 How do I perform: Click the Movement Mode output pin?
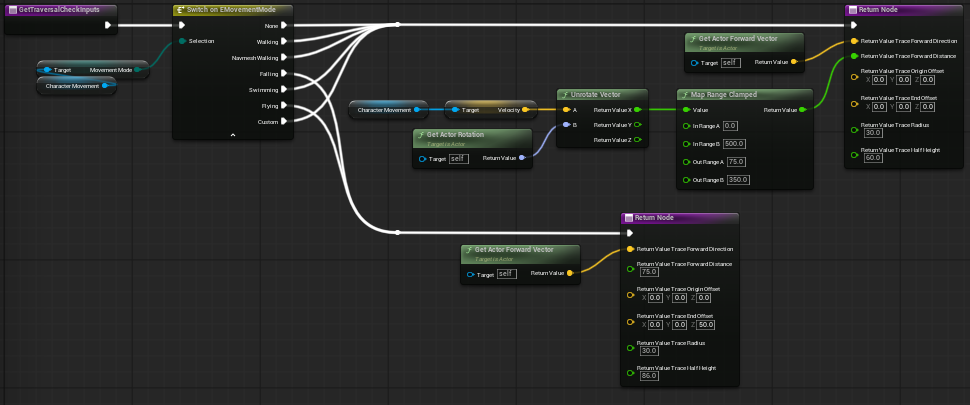coord(137,70)
